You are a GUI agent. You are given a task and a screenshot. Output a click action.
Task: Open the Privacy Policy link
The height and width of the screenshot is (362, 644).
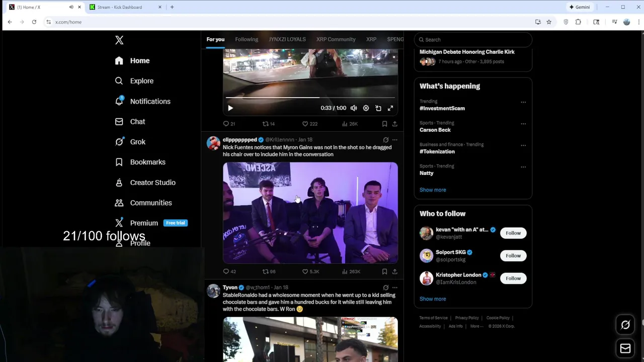(x=467, y=318)
